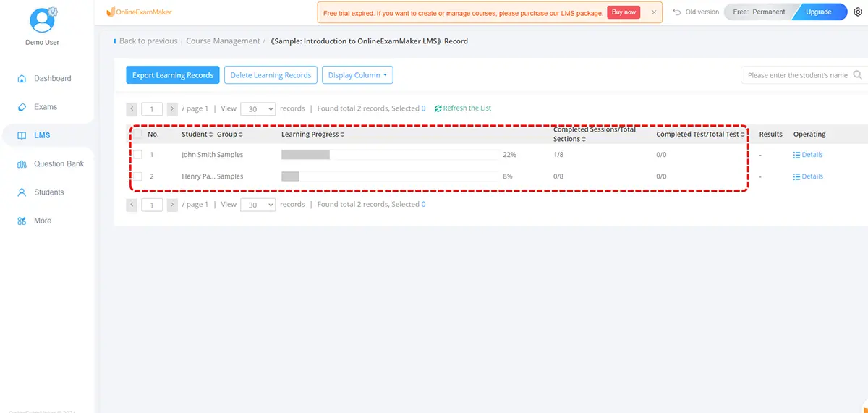
Task: Go to previous page arrow in bottom pager
Action: (x=132, y=205)
